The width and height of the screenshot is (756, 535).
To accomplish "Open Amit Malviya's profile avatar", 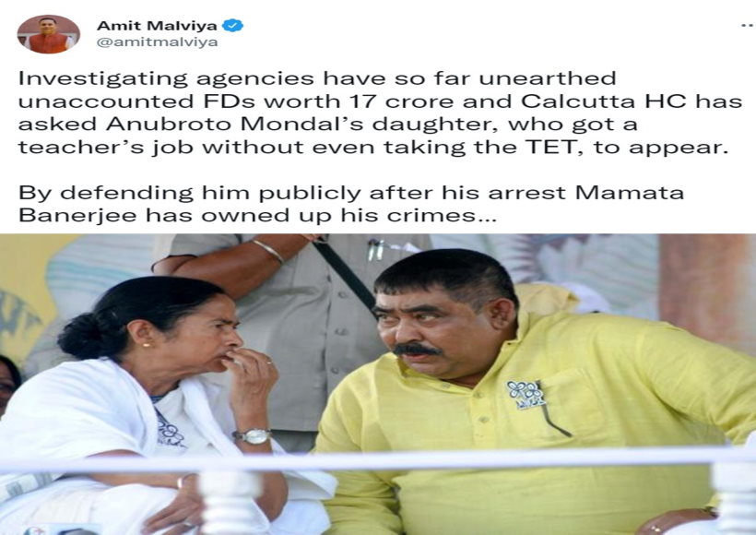I will point(48,34).
